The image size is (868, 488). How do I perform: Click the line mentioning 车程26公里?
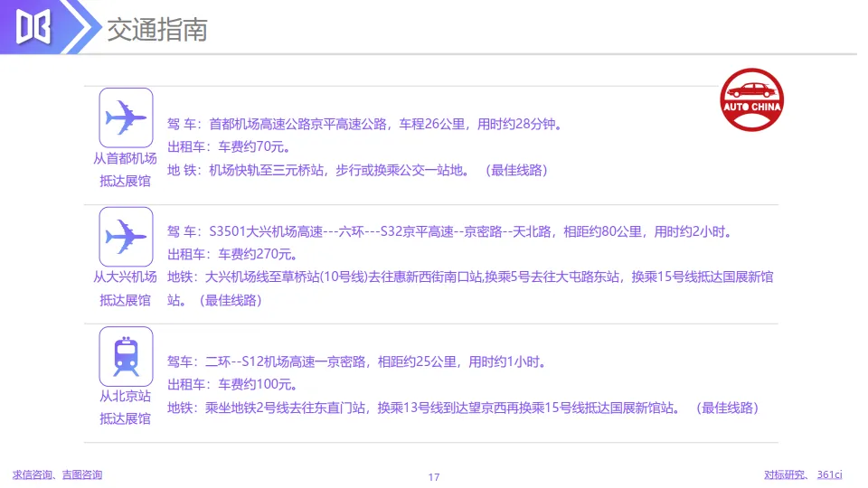[x=365, y=124]
